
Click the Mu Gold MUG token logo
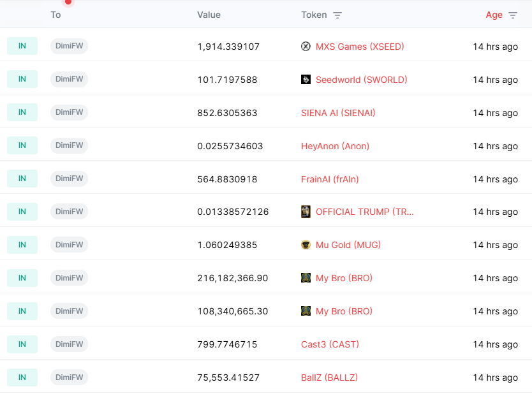click(306, 244)
